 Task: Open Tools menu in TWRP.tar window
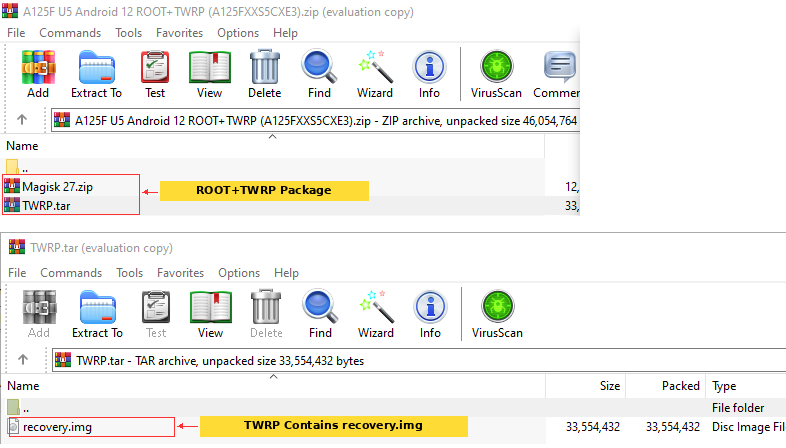coord(130,273)
